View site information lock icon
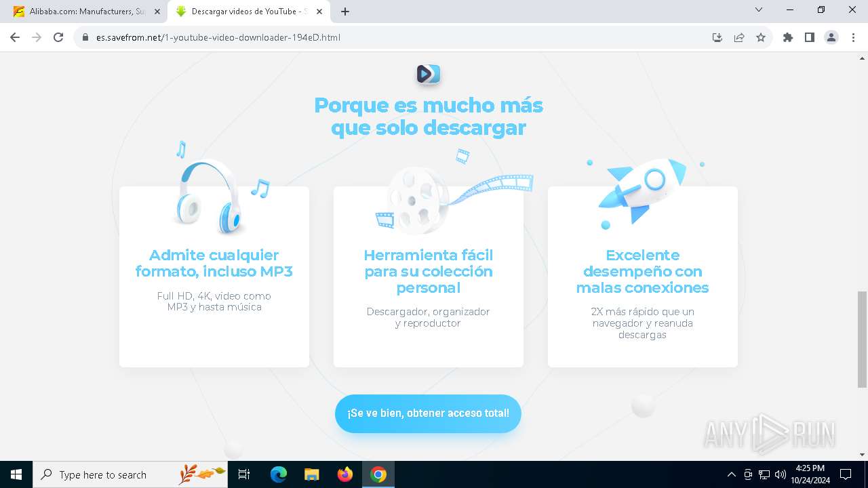 click(x=85, y=37)
